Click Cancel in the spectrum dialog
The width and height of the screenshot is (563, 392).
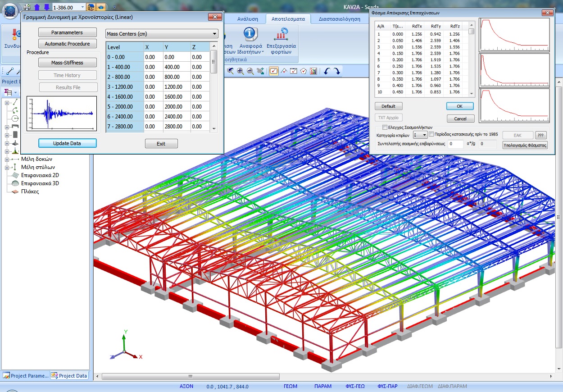click(460, 119)
